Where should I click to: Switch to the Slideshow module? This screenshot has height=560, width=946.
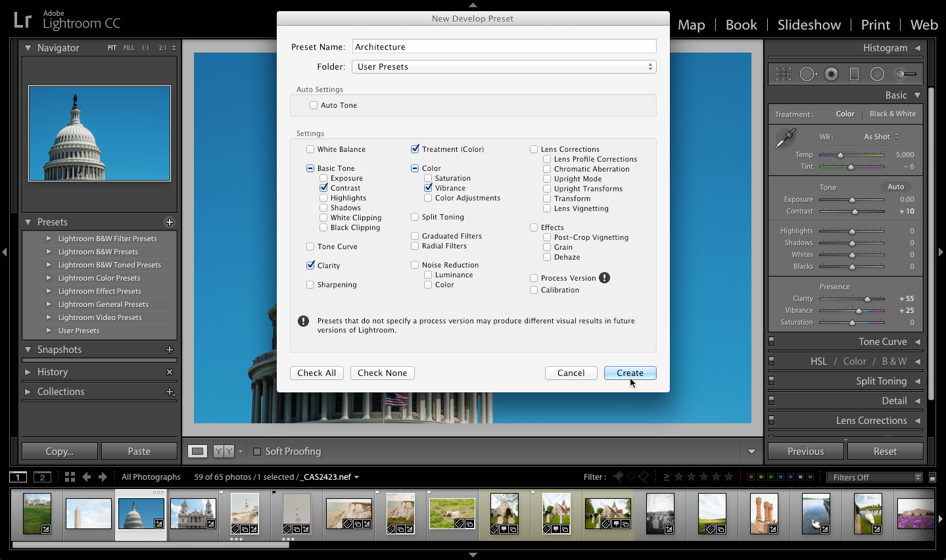(809, 24)
